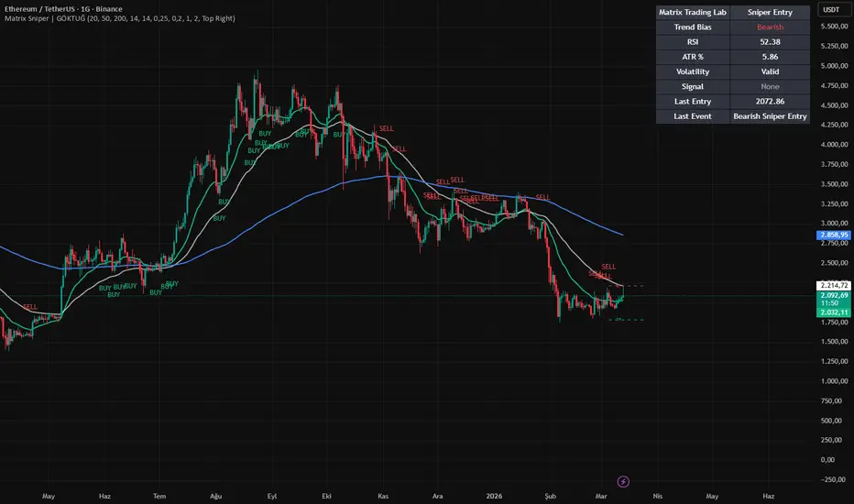This screenshot has width=854, height=504.
Task: Click the 'Kas' month on time axis
Action: coord(383,496)
